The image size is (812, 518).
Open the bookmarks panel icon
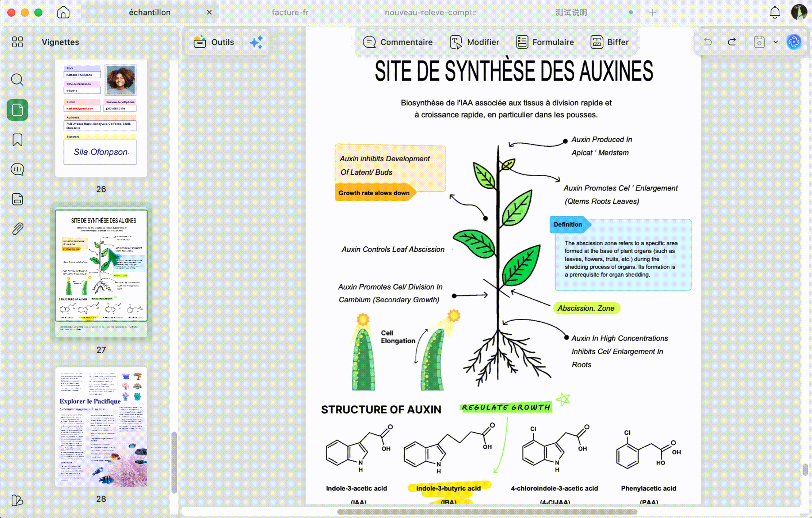point(18,140)
